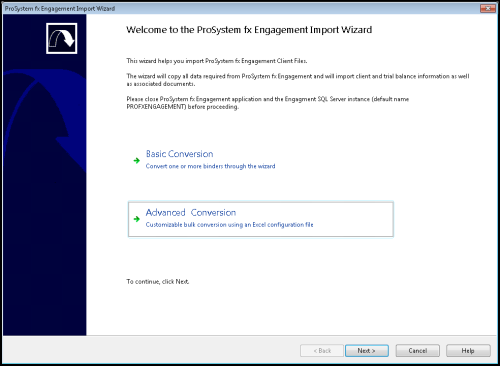Image resolution: width=500 pixels, height=366 pixels.
Task: Click the PROFXENGAGEMENT instance name text
Action: coord(156,107)
